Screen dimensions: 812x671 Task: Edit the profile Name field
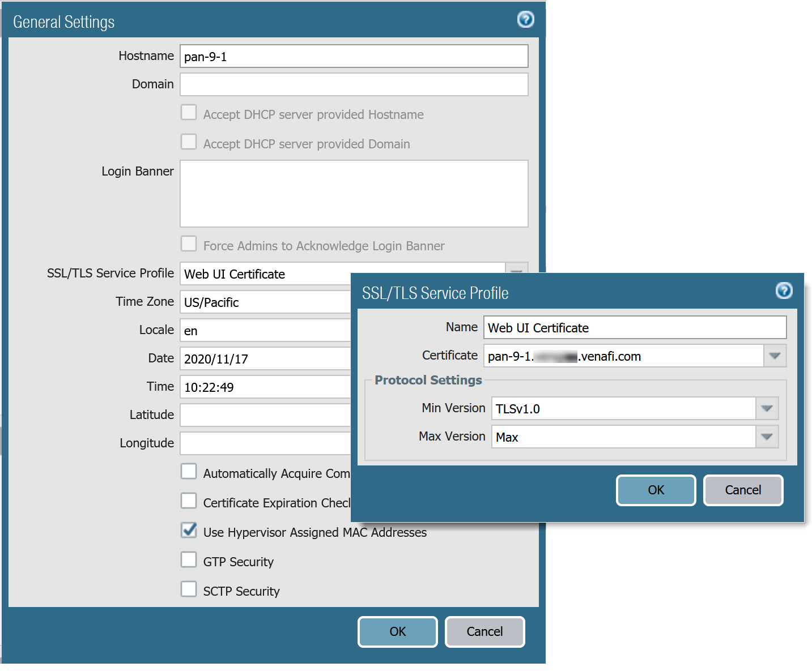tap(634, 327)
